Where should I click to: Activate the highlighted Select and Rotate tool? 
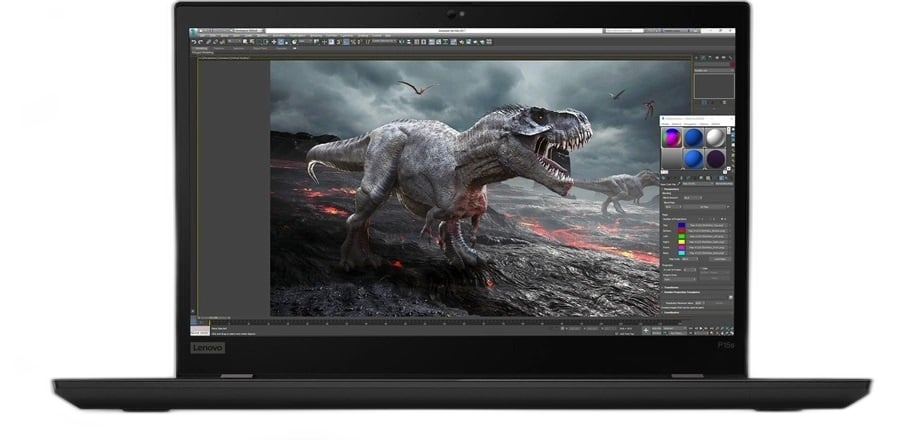(x=281, y=42)
